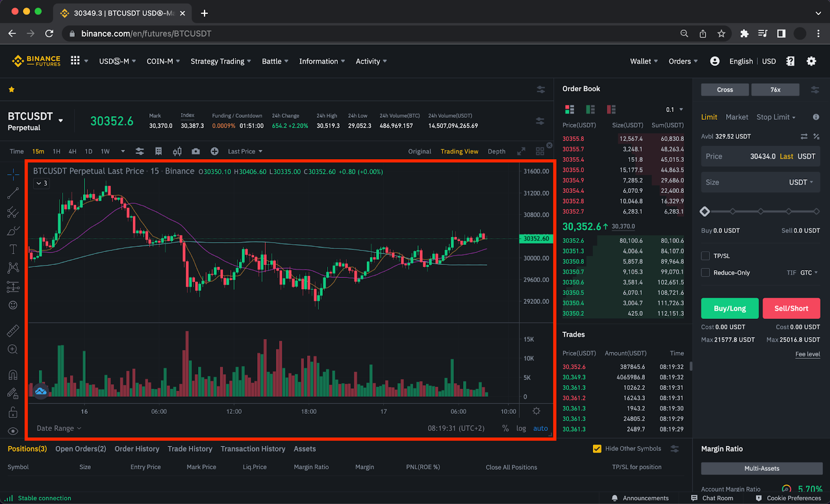Open the Fee level link
The image size is (830, 504).
(808, 354)
